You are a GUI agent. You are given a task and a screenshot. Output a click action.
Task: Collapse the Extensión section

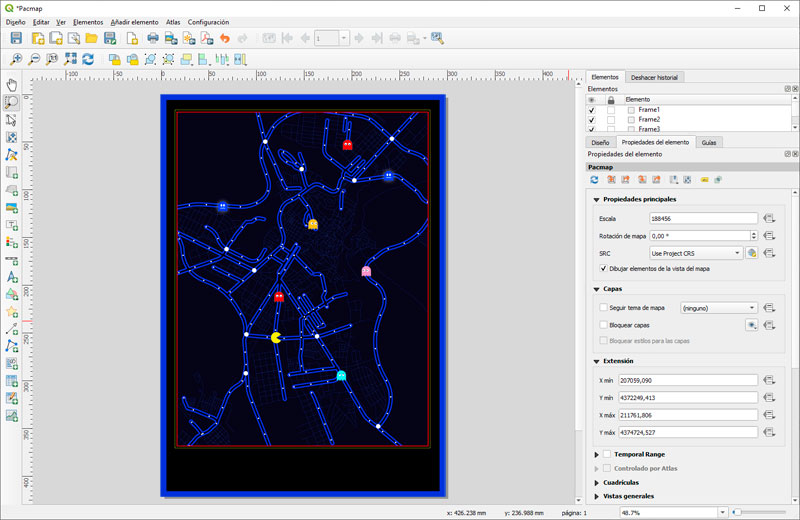(x=596, y=361)
